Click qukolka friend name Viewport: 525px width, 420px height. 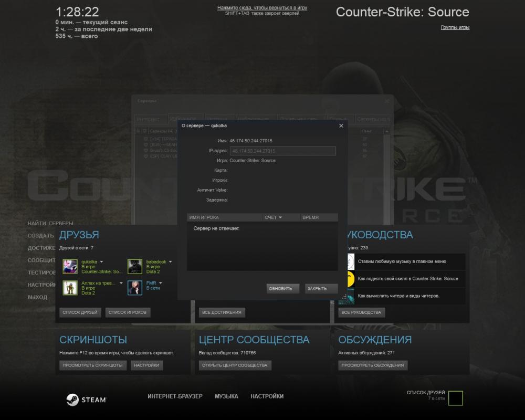pos(89,262)
